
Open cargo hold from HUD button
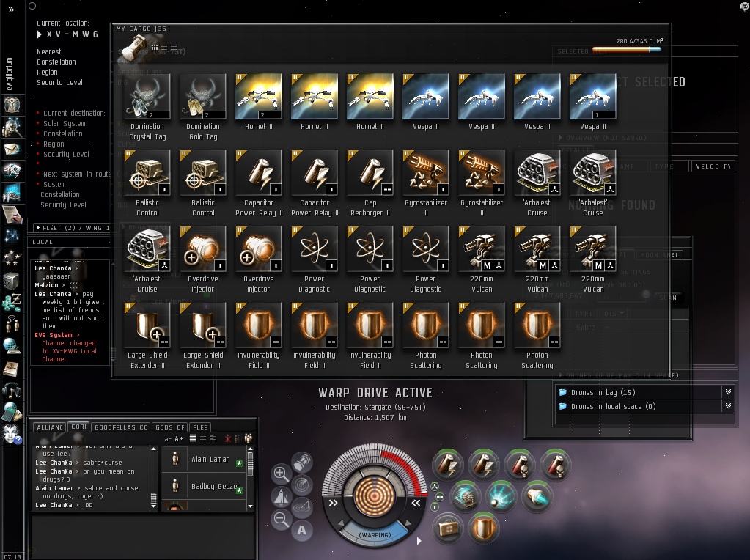coord(302,462)
